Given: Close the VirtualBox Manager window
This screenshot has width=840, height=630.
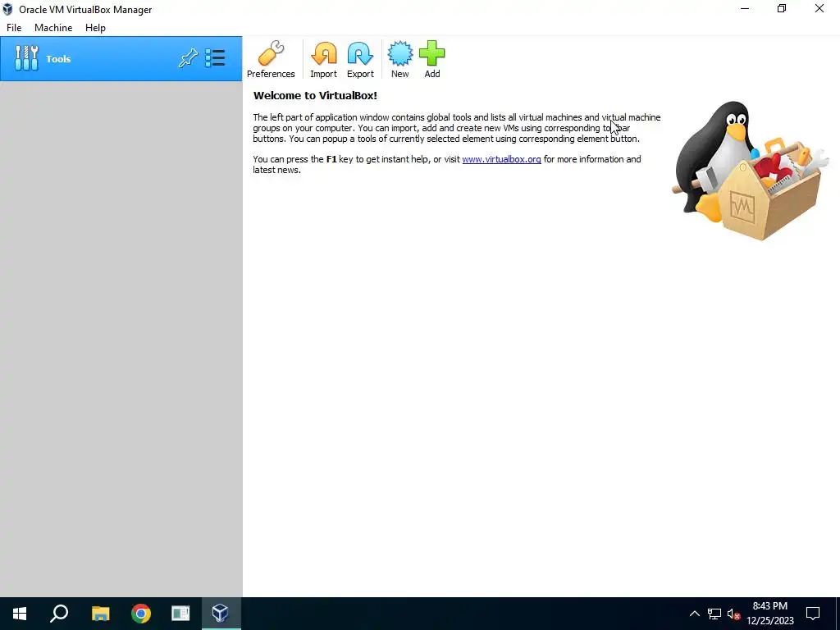Looking at the screenshot, I should pyautogui.click(x=819, y=9).
